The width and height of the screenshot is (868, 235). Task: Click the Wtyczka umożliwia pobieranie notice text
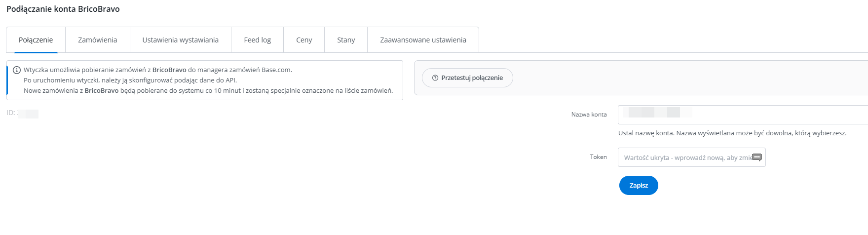[x=158, y=70]
